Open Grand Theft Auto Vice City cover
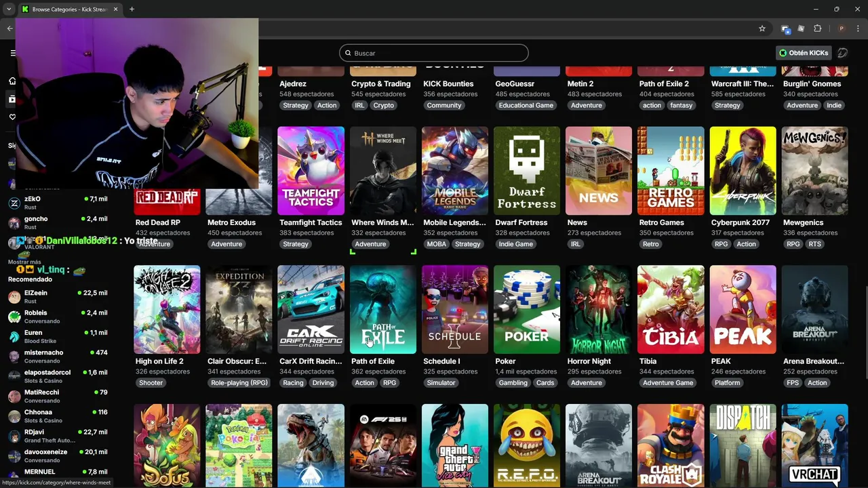Screen dimensions: 868x488 [455, 445]
